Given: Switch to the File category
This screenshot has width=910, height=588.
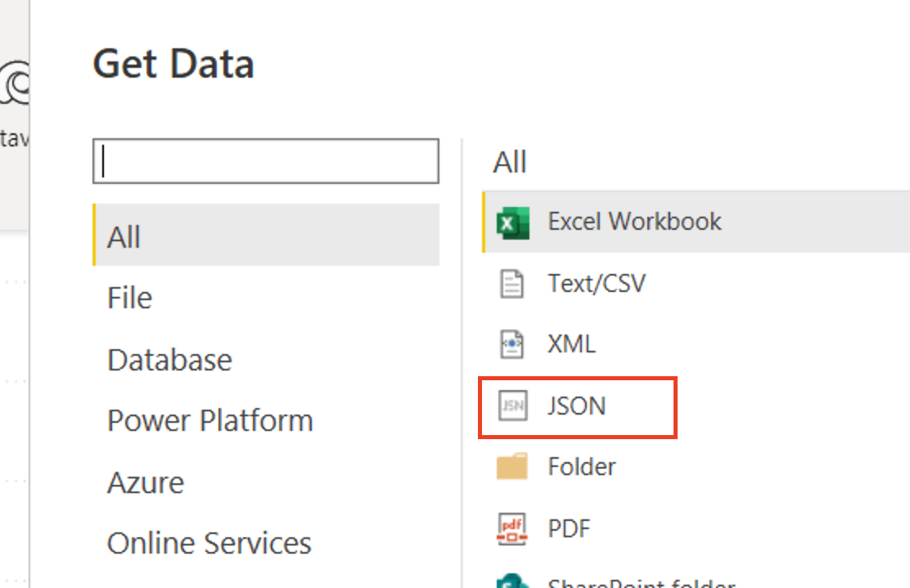Looking at the screenshot, I should pyautogui.click(x=129, y=298).
